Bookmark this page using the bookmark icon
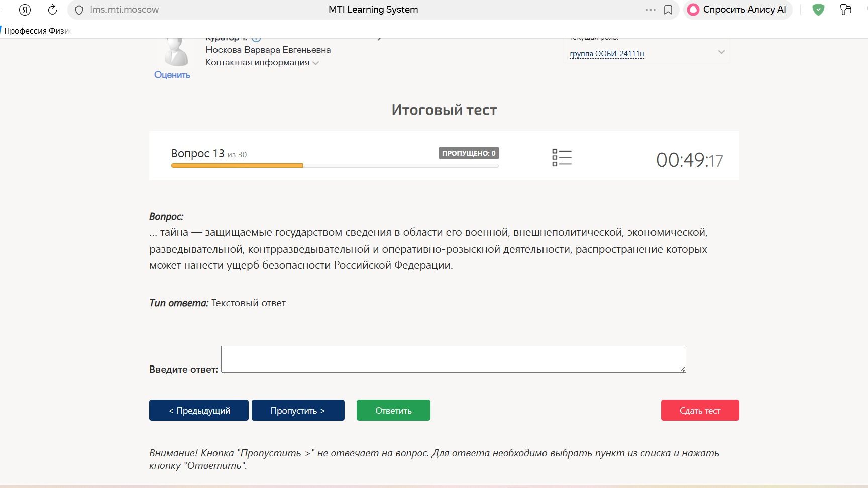This screenshot has height=488, width=868. [x=668, y=10]
